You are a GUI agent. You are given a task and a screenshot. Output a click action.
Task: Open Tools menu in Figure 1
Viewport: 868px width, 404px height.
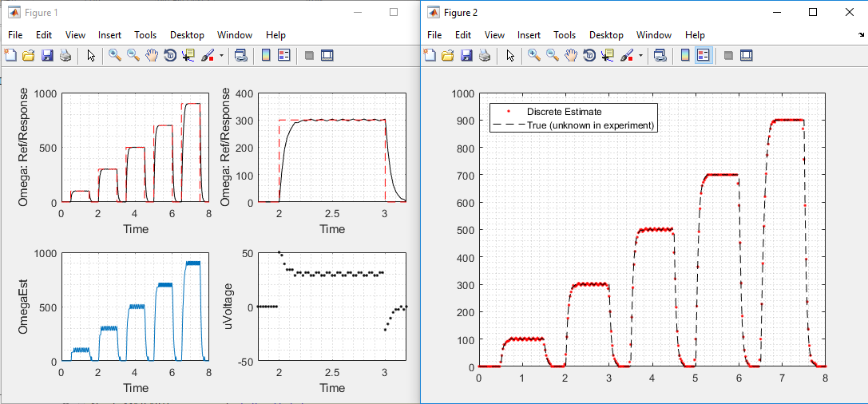coord(145,35)
